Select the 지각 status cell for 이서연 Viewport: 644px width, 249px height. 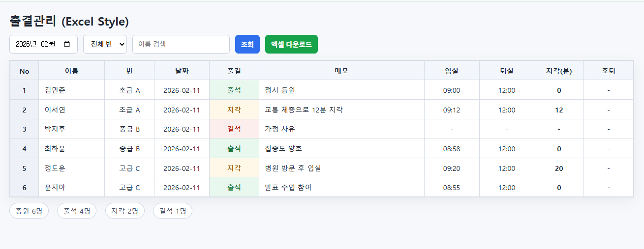point(234,110)
